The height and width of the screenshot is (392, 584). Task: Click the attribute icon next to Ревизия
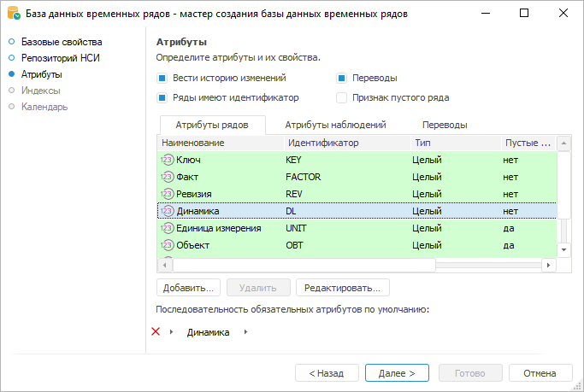[x=167, y=194]
